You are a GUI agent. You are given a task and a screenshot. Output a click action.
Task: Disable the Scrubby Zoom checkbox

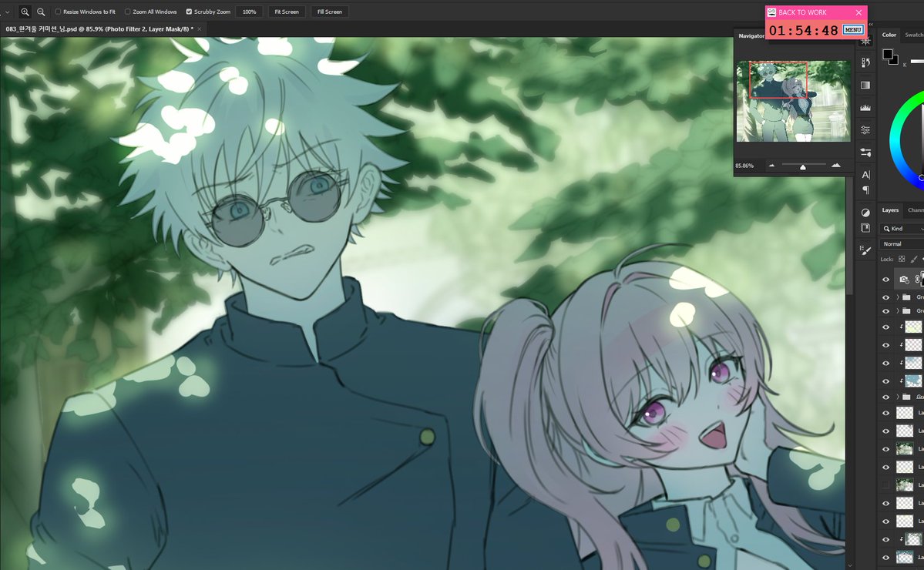(189, 12)
